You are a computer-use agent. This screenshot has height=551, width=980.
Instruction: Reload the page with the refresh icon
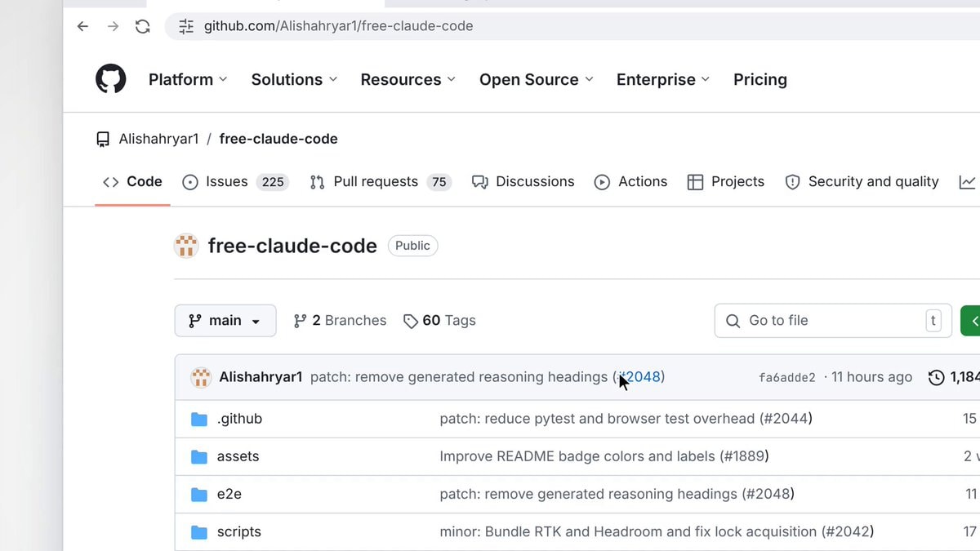click(143, 26)
